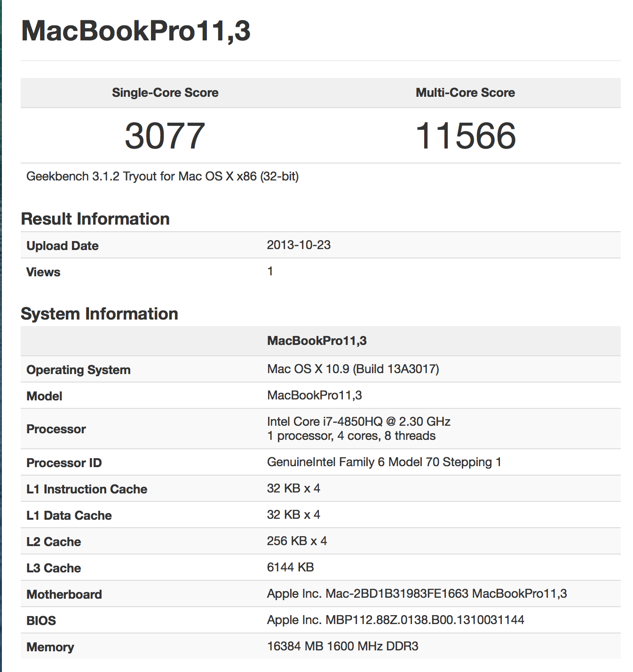Image resolution: width=633 pixels, height=672 pixels.
Task: Click the Processor ID label
Action: click(x=64, y=463)
